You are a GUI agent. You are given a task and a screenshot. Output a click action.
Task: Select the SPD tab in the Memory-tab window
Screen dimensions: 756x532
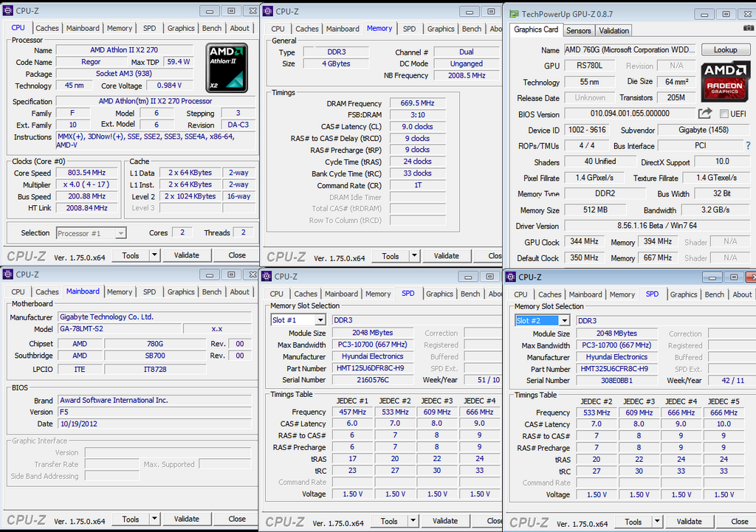point(409,29)
